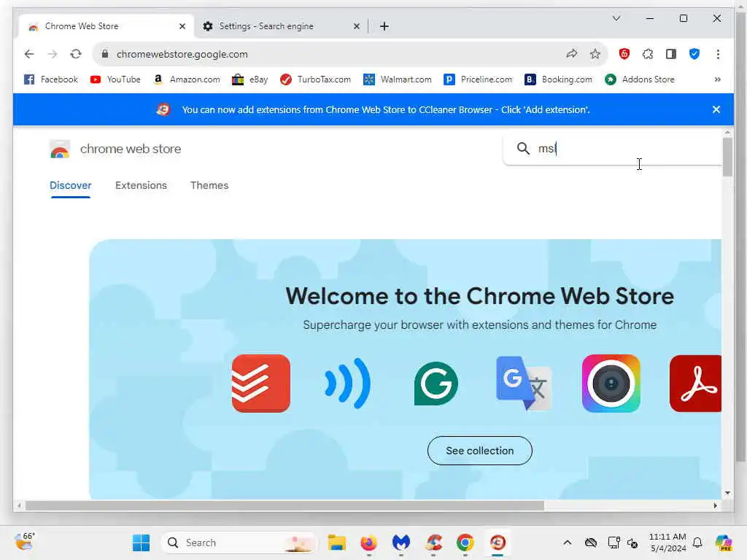747x560 pixels.
Task: Open the clock showing 11:11 AM
Action: pyautogui.click(x=667, y=542)
